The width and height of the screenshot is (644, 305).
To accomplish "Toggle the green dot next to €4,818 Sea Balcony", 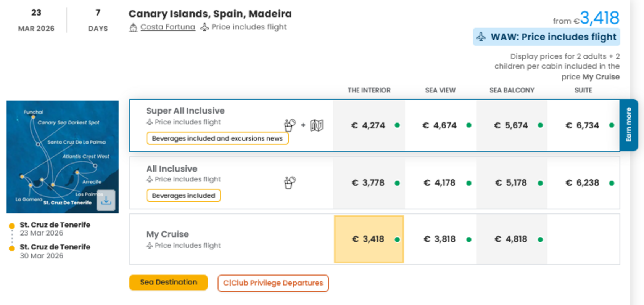I will pos(540,239).
